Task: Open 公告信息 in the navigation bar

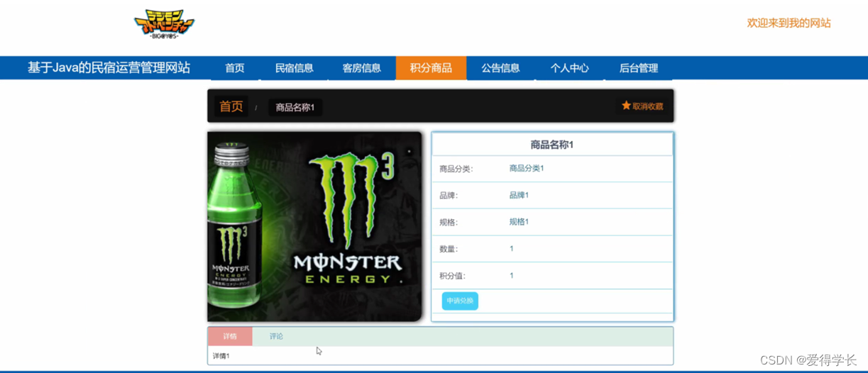Action: click(500, 68)
